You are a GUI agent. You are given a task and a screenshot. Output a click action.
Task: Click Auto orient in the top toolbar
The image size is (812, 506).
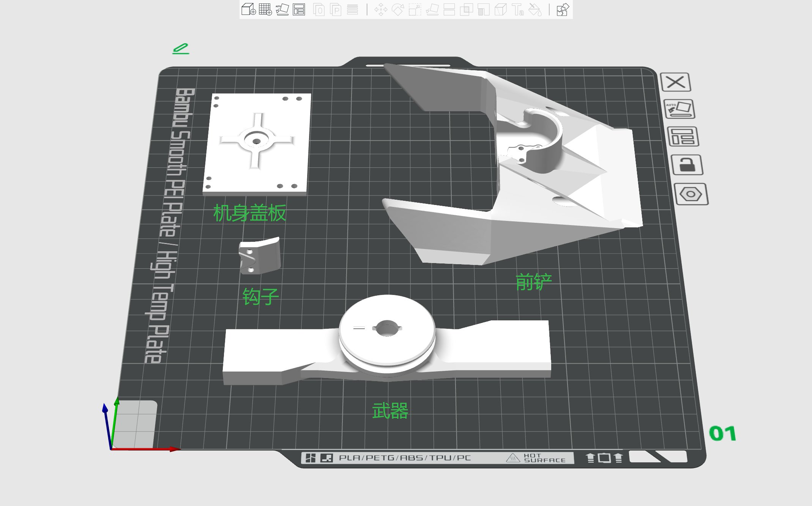282,9
